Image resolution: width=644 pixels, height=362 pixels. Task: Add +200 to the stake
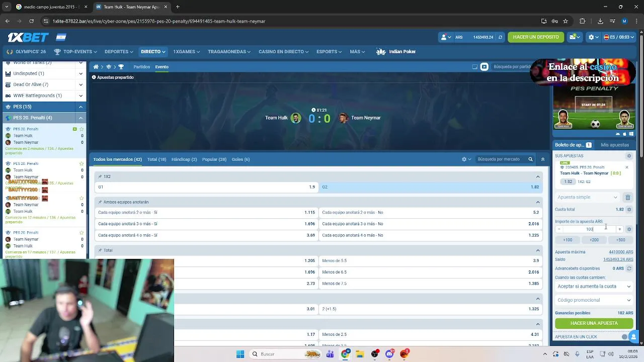click(x=594, y=240)
